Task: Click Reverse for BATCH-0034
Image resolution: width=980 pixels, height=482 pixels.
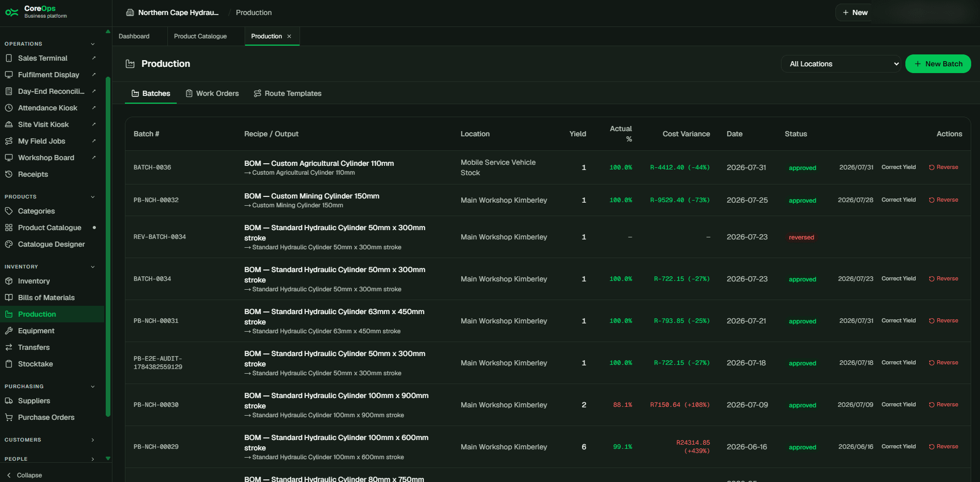Action: [943, 279]
